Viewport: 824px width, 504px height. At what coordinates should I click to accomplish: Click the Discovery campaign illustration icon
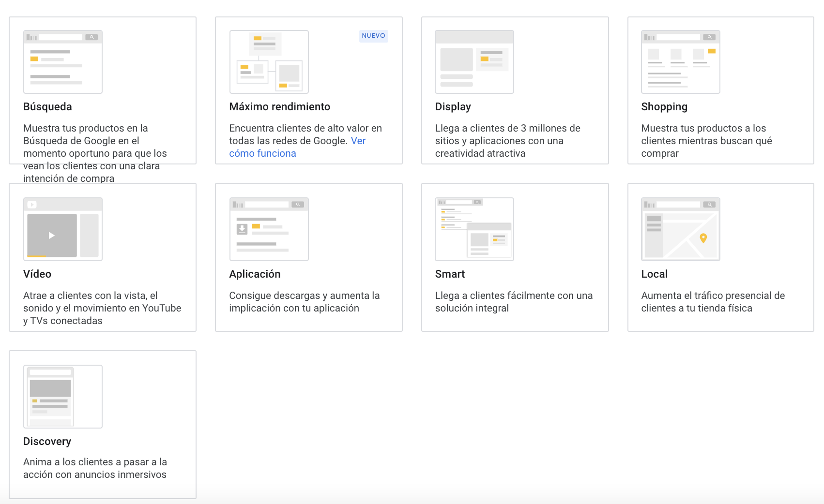coord(63,397)
